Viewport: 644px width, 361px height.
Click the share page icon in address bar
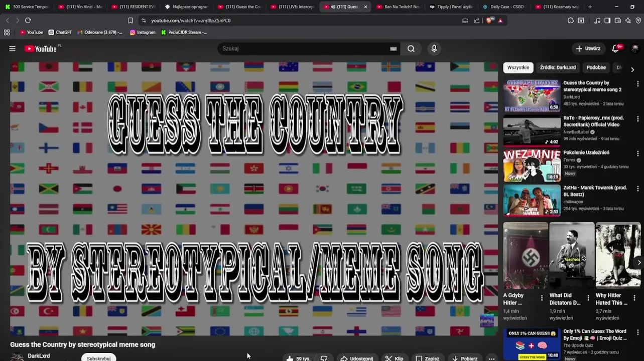pos(476,21)
